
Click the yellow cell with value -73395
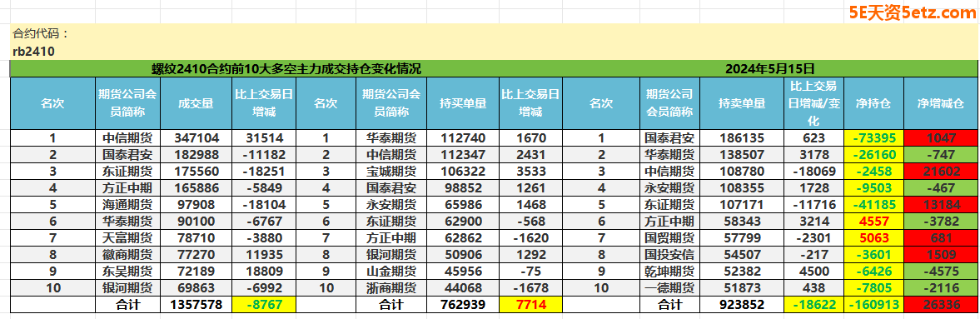[x=873, y=137]
